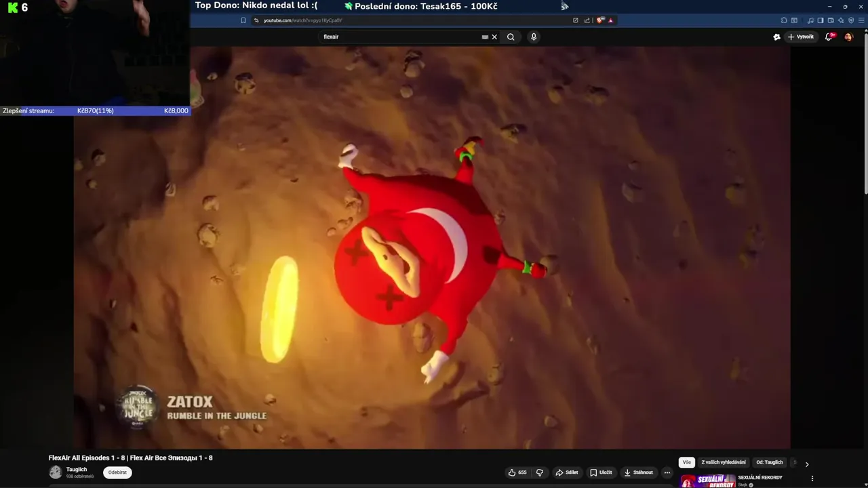Open the YouTube account avatar menu
This screenshot has height=488, width=868.
(848, 37)
